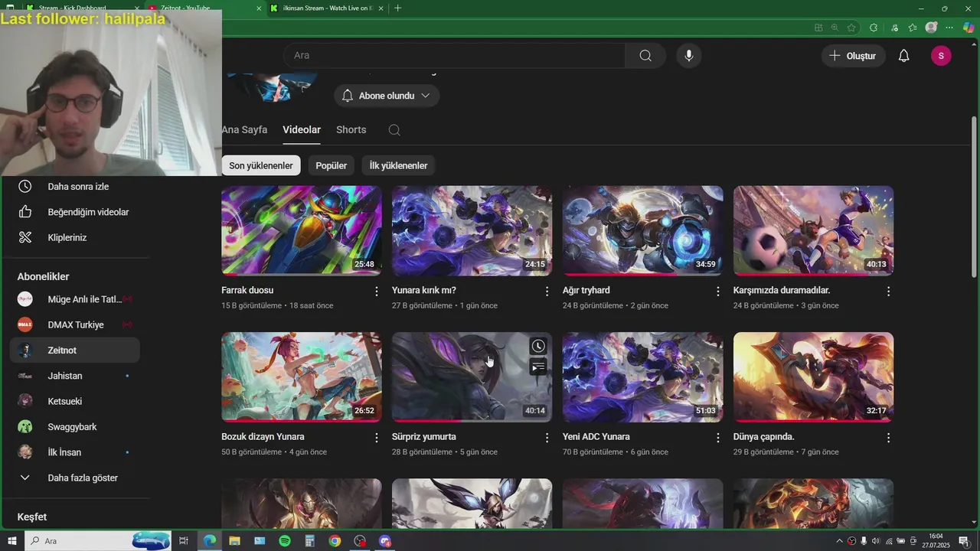Click the YouTube search magnifier button
980x551 pixels.
click(x=645, y=55)
